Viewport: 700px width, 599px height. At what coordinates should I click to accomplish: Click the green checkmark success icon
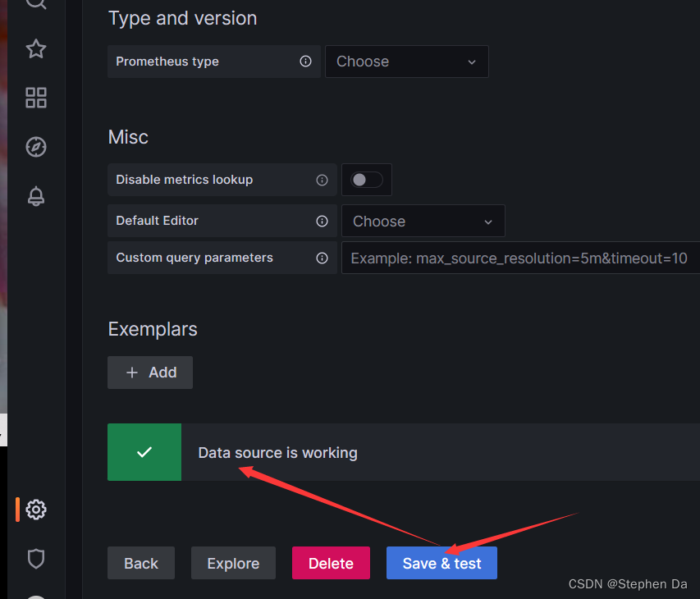144,452
